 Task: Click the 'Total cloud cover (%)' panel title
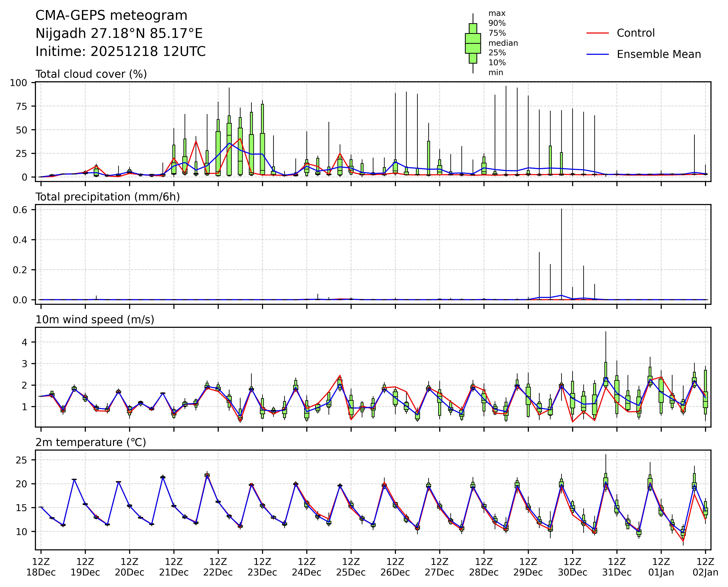click(91, 74)
